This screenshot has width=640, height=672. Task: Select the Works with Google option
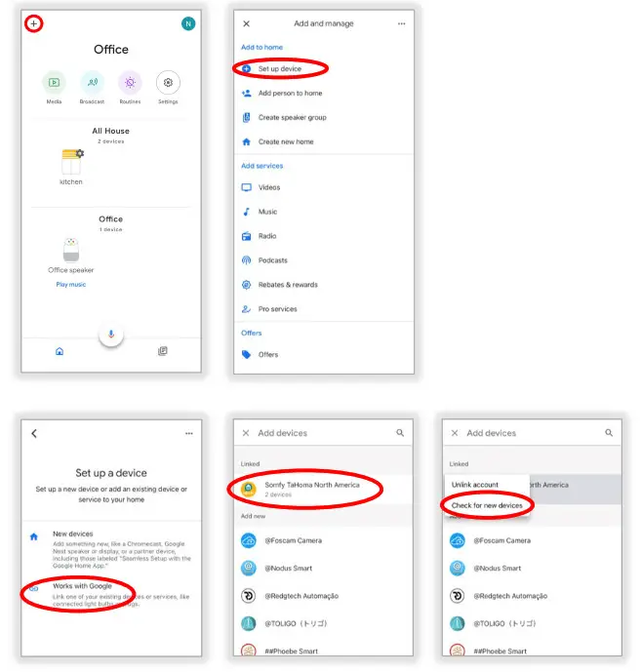pos(111,595)
